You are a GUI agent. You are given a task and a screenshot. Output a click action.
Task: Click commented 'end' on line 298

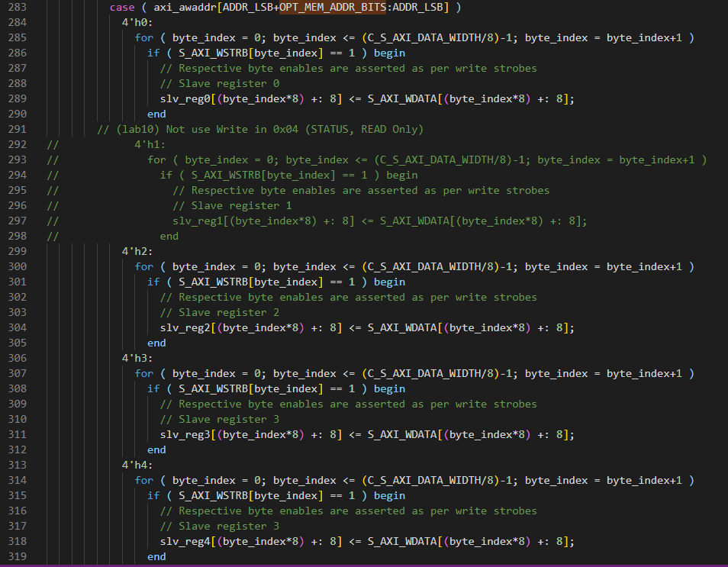point(169,237)
